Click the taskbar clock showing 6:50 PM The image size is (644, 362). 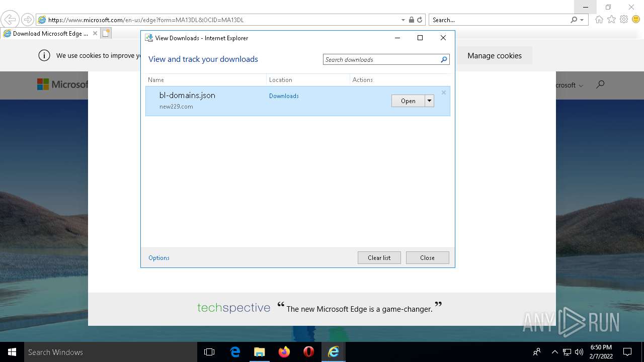601,351
